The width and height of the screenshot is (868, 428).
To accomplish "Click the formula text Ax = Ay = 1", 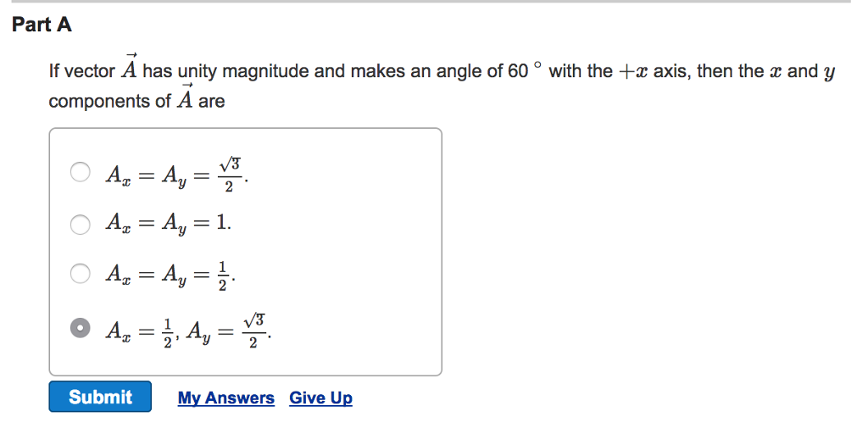I will pyautogui.click(x=169, y=224).
